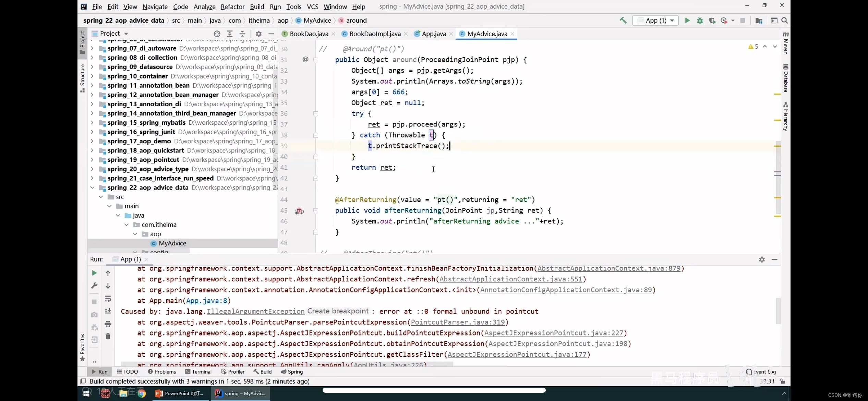This screenshot has height=401, width=868.
Task: Open the Analyze menu
Action: point(204,7)
